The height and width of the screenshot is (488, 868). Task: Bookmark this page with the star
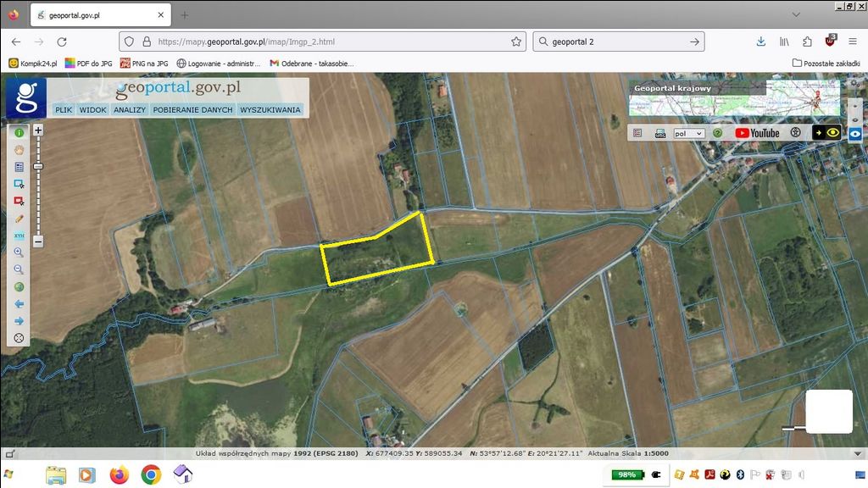[x=516, y=42]
